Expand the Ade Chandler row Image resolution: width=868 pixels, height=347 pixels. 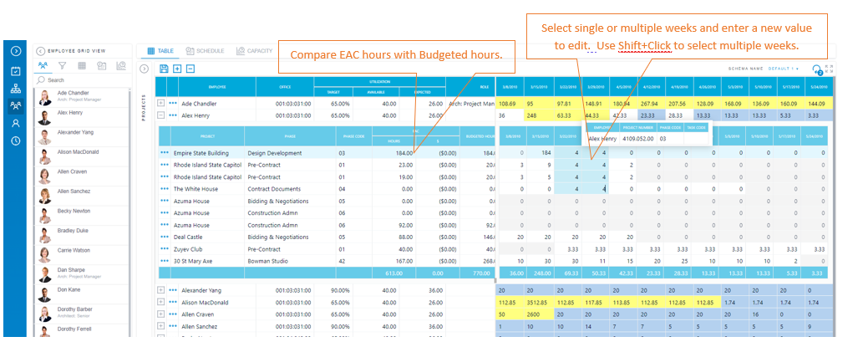coord(161,103)
